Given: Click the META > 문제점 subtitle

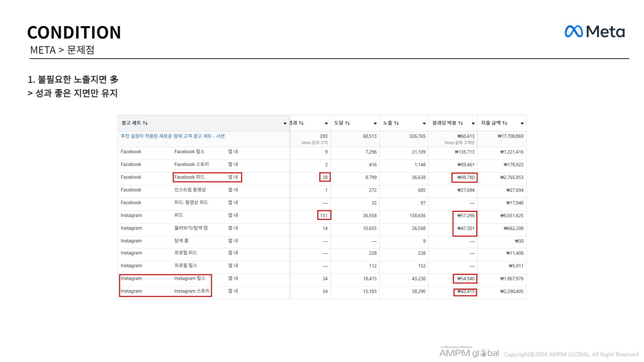Looking at the screenshot, I should [62, 50].
